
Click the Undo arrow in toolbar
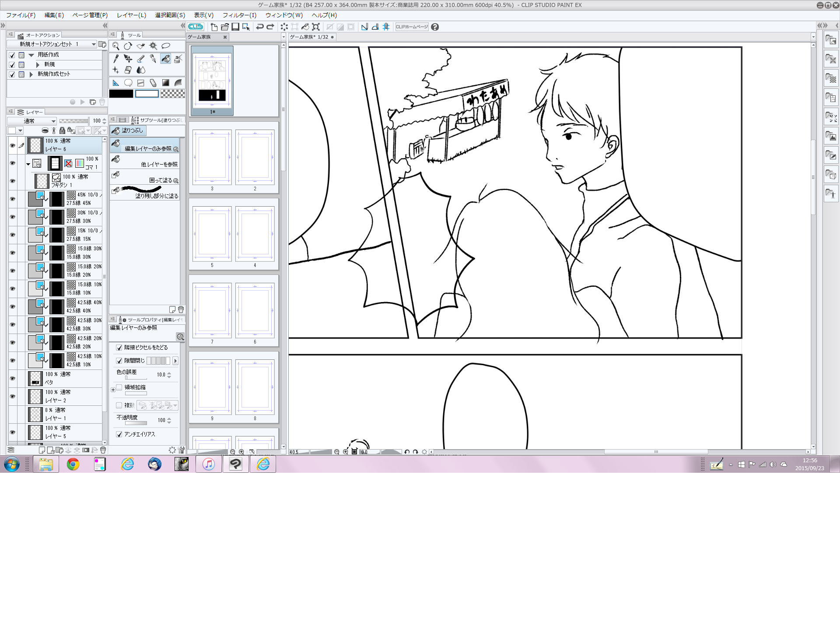coord(260,27)
